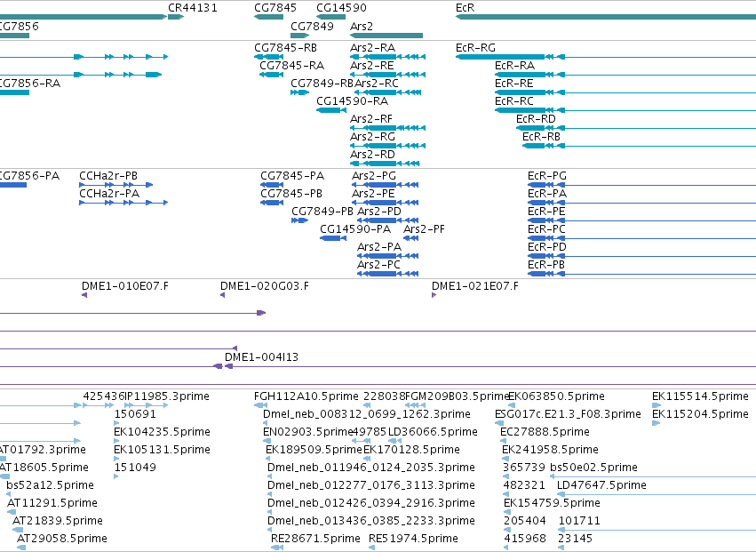Click the bs50e02.5prime EST label
This screenshot has width=756, height=552.
[x=593, y=468]
